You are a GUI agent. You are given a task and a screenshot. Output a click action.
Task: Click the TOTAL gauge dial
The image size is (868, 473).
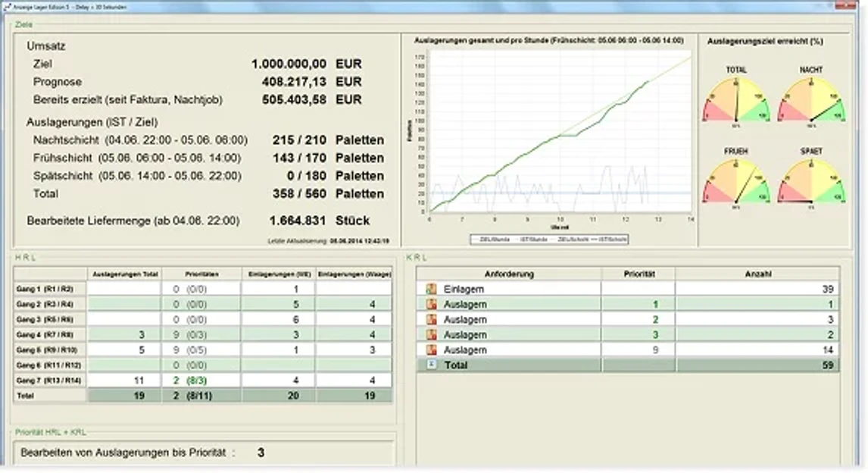[736, 100]
